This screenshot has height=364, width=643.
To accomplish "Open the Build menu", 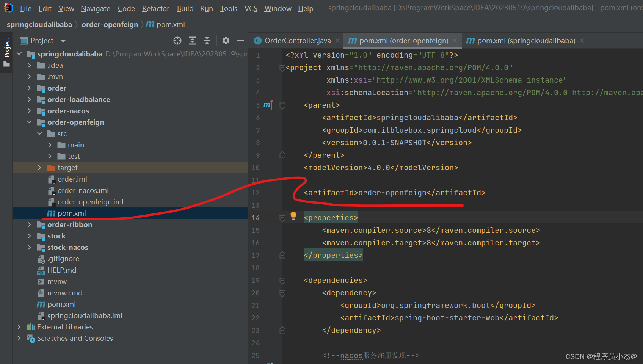I will point(185,8).
